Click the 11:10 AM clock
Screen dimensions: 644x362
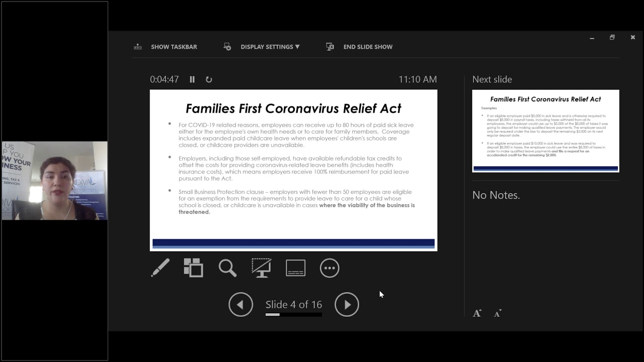click(x=418, y=79)
